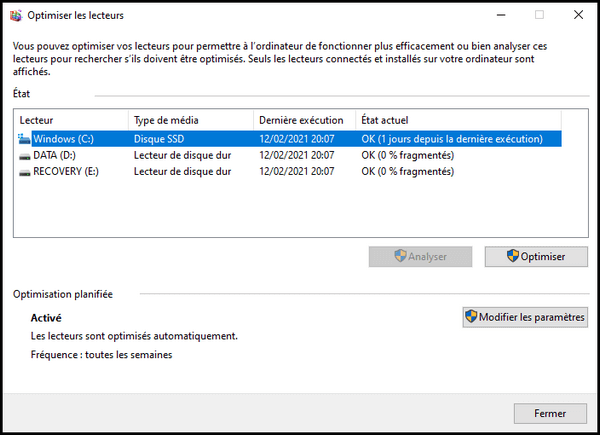Select the RECOVERY (E:) row name
The image size is (600, 435).
pos(66,171)
